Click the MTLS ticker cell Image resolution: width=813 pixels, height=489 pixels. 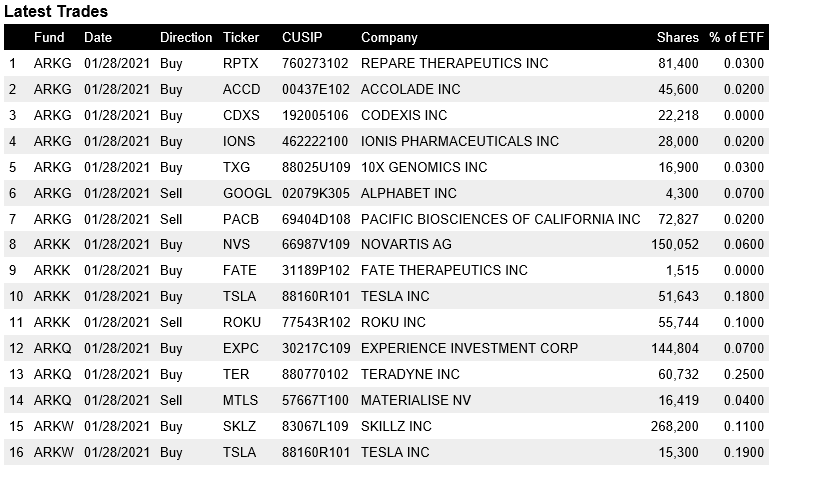pyautogui.click(x=240, y=400)
